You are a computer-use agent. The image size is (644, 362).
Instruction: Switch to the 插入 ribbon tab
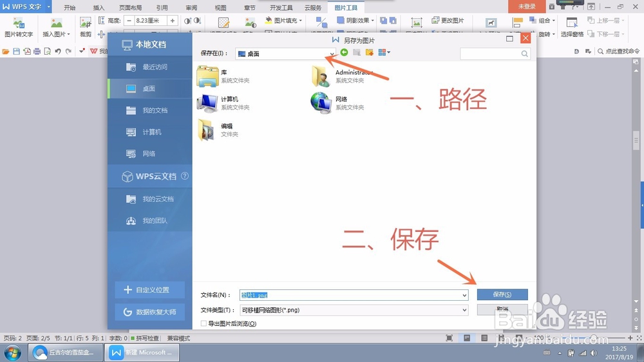[x=99, y=7]
